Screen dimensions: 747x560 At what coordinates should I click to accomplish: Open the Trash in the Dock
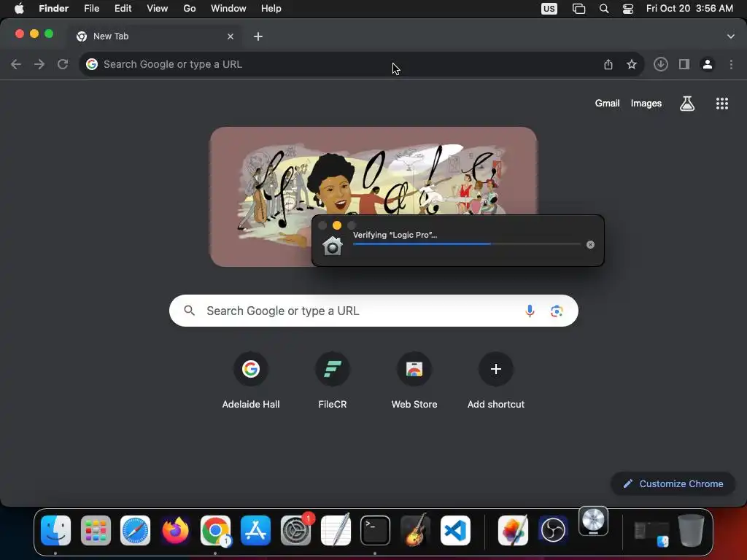pyautogui.click(x=691, y=530)
